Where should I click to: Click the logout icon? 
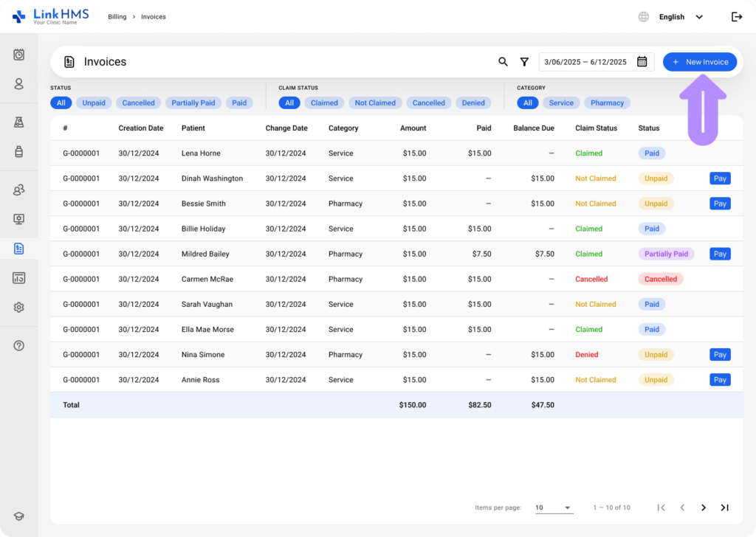pos(736,17)
